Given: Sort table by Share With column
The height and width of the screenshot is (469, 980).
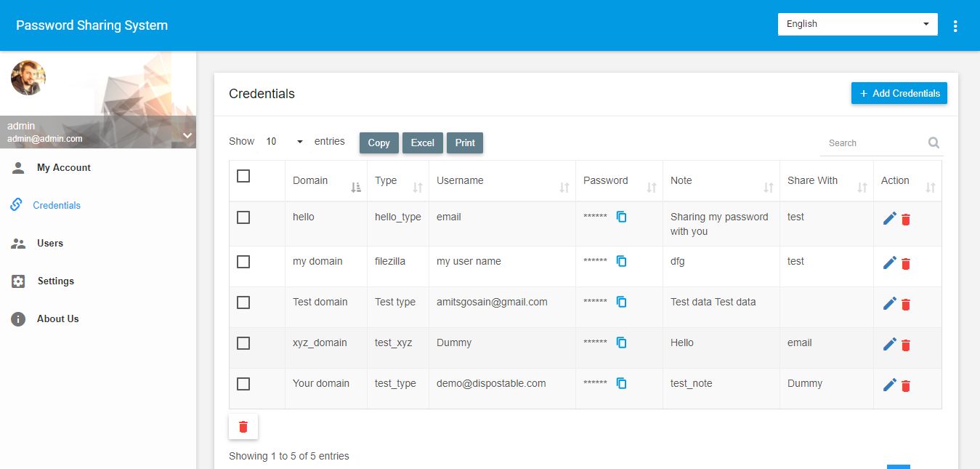Looking at the screenshot, I should pyautogui.click(x=827, y=181).
